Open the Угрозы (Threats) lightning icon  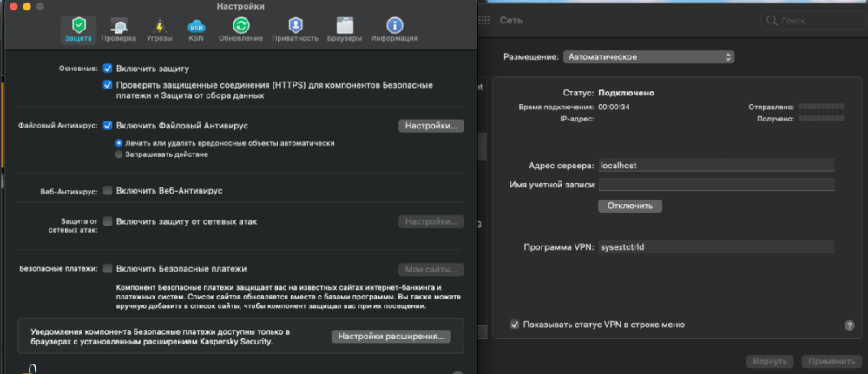[159, 25]
